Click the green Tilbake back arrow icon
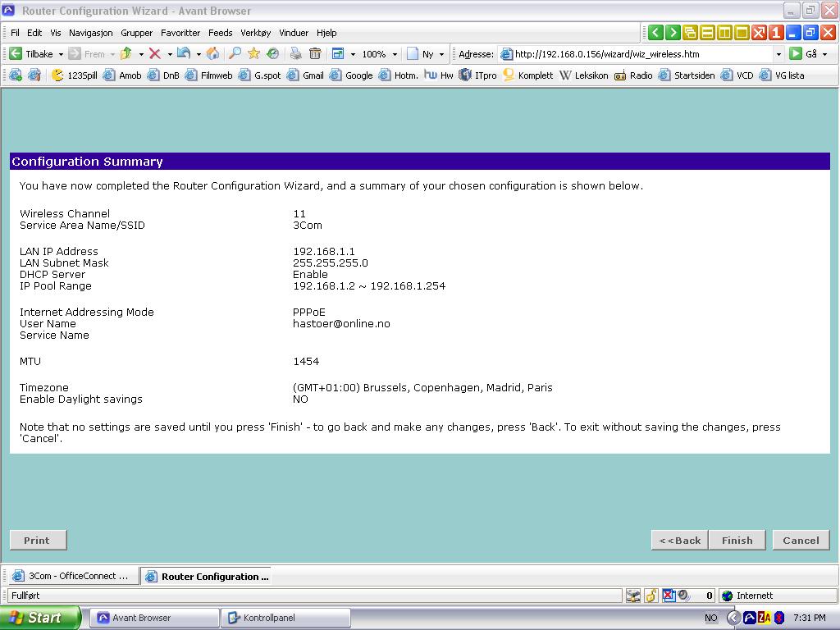 click(x=16, y=53)
